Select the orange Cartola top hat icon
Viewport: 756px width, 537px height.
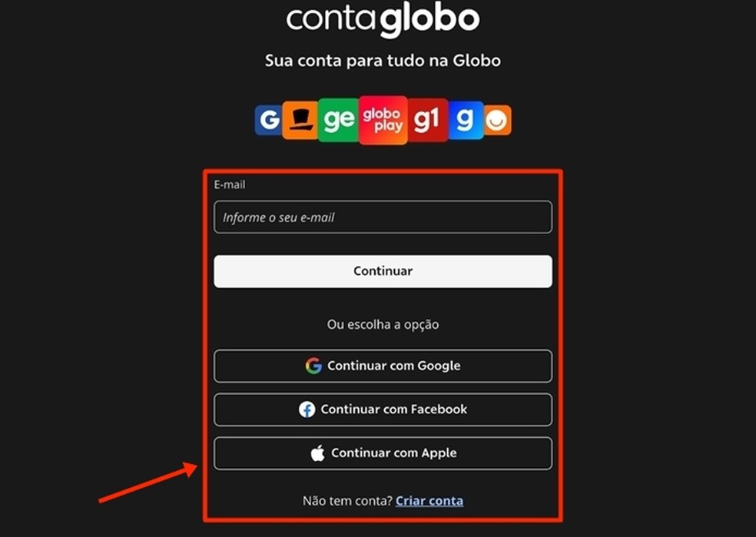coord(300,120)
